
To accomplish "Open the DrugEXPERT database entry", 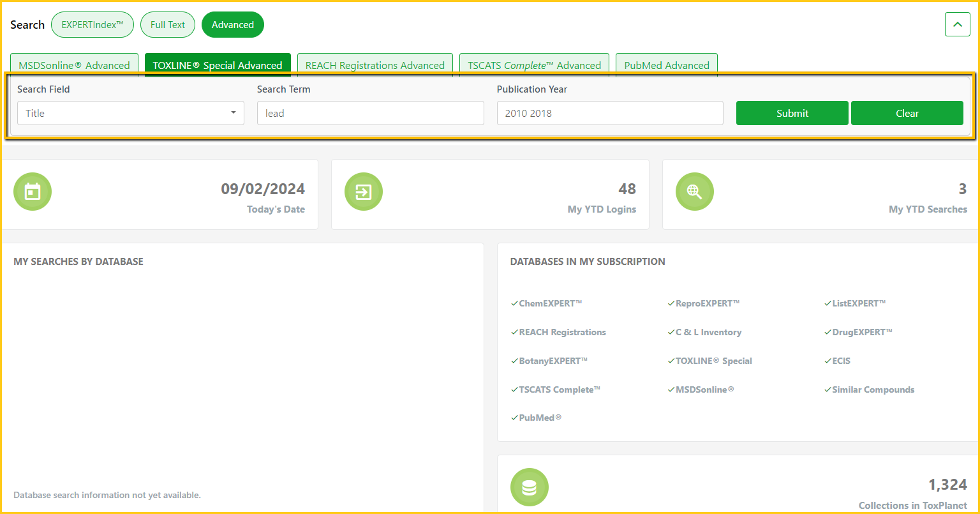I will tap(861, 332).
